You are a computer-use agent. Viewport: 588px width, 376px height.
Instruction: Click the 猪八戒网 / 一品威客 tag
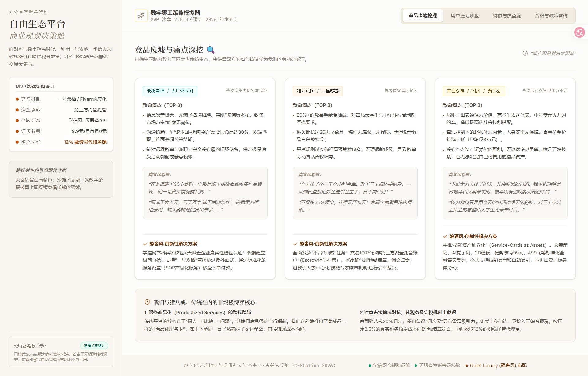pyautogui.click(x=318, y=91)
